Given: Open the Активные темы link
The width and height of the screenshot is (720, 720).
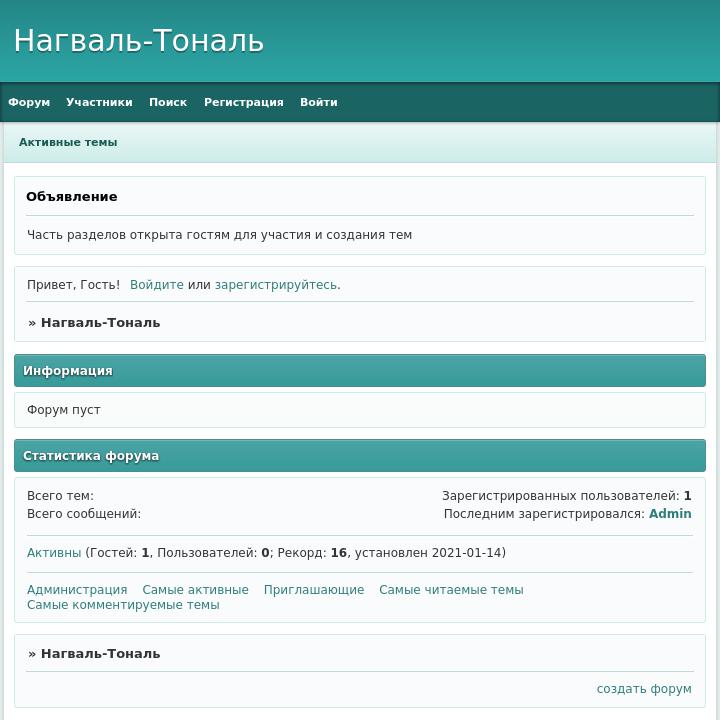Looking at the screenshot, I should coord(68,142).
